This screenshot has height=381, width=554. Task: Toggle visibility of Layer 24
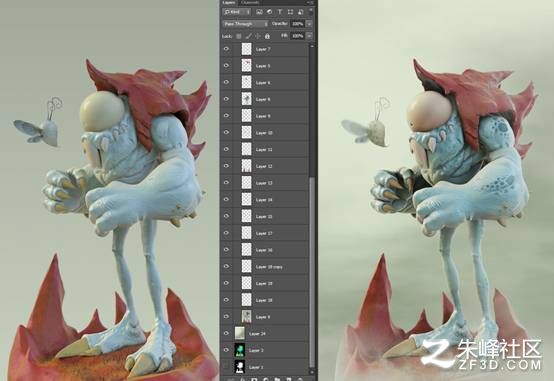click(x=226, y=333)
